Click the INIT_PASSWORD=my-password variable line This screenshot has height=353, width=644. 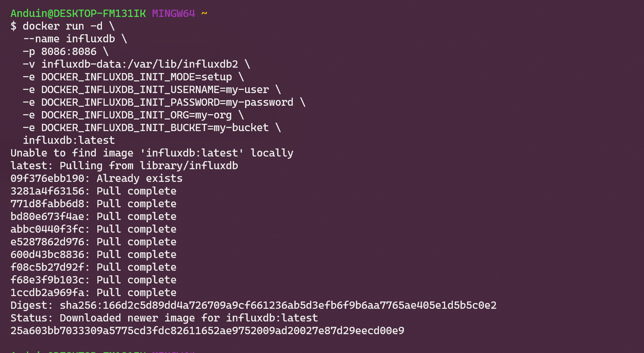click(x=167, y=102)
